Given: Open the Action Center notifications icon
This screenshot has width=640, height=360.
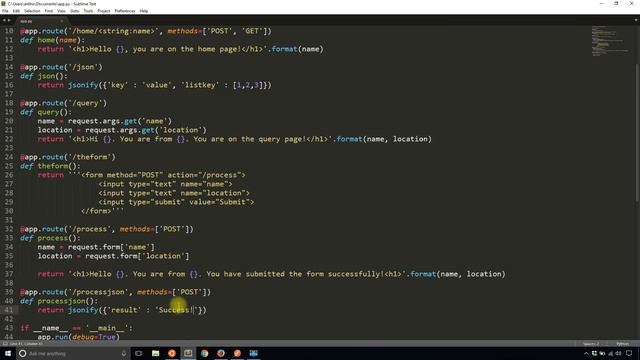Looking at the screenshot, I should [629, 353].
